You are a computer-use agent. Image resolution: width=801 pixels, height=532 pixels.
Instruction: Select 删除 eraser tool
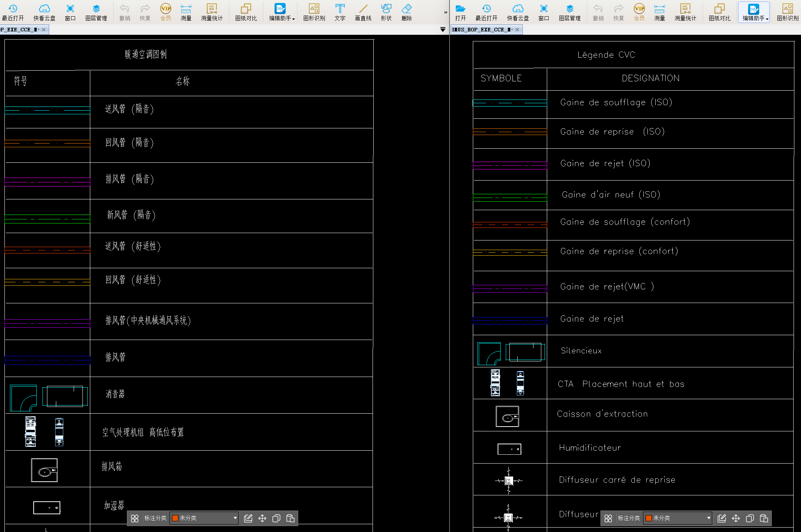coord(407,12)
